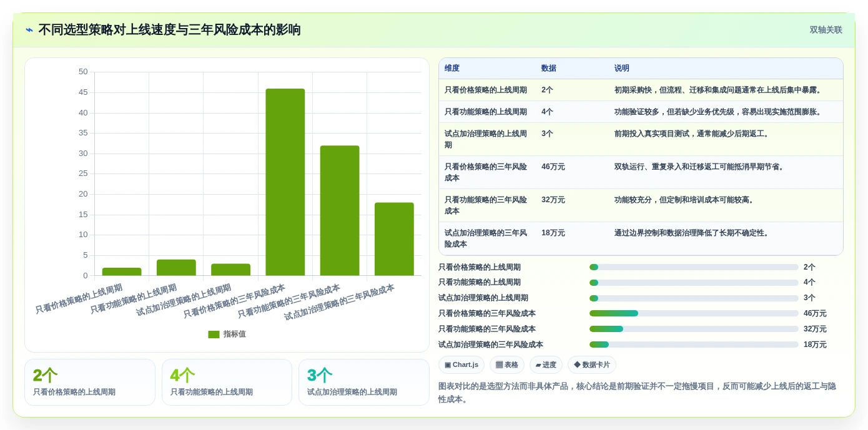Click description 功能较充分 in table
The height and width of the screenshot is (430, 868).
point(684,200)
